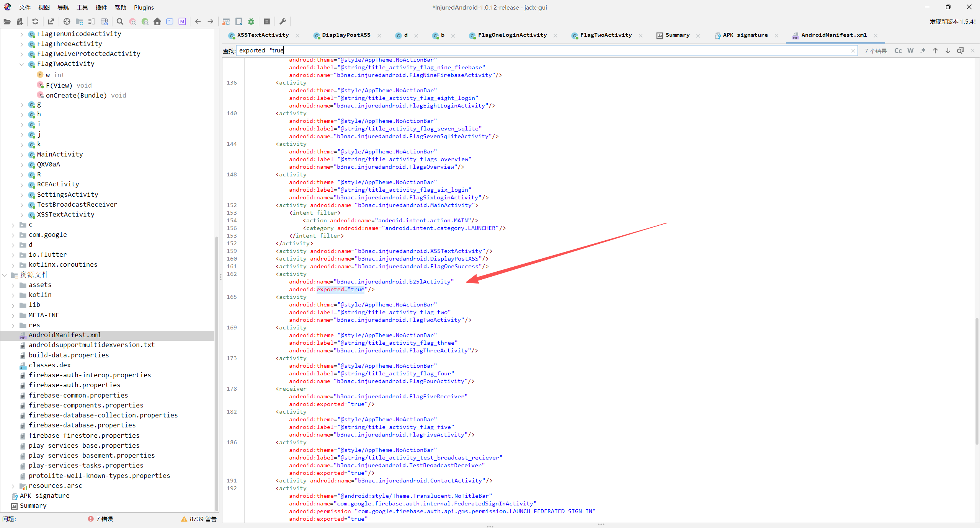This screenshot has height=528, width=980.
Task: Toggle whole word W option
Action: tap(910, 51)
